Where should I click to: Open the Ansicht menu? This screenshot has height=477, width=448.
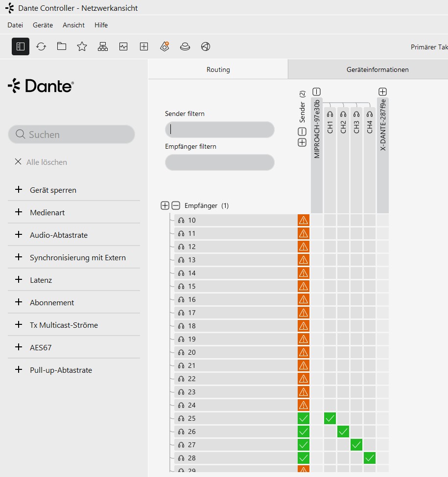tap(73, 25)
